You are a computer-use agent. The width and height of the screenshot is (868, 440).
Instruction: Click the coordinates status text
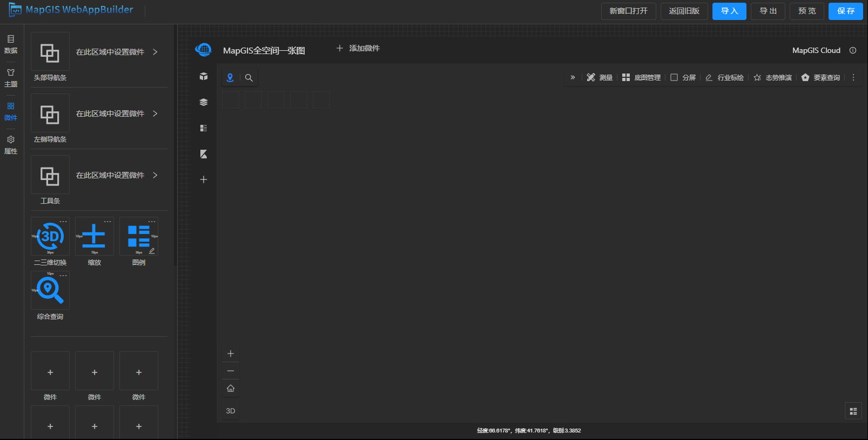[529, 431]
